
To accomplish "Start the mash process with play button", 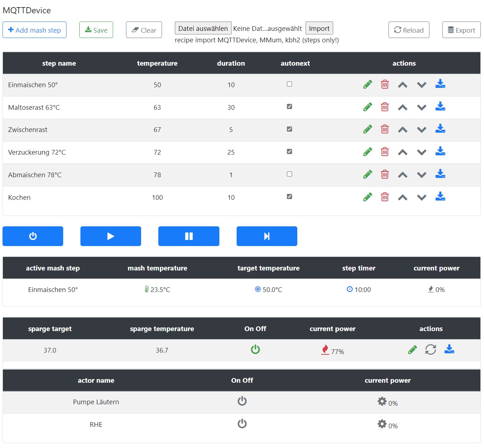I will click(111, 236).
